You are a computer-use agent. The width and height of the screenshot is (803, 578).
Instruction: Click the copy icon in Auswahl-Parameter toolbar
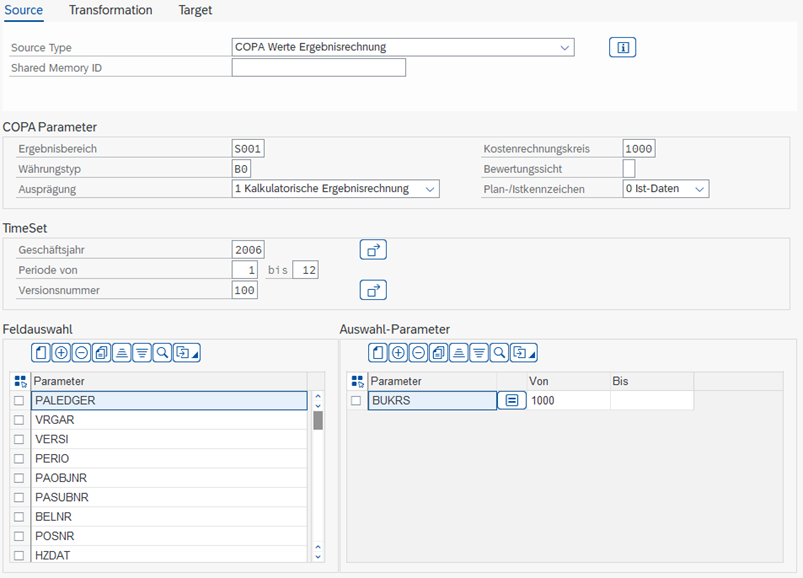click(x=438, y=353)
